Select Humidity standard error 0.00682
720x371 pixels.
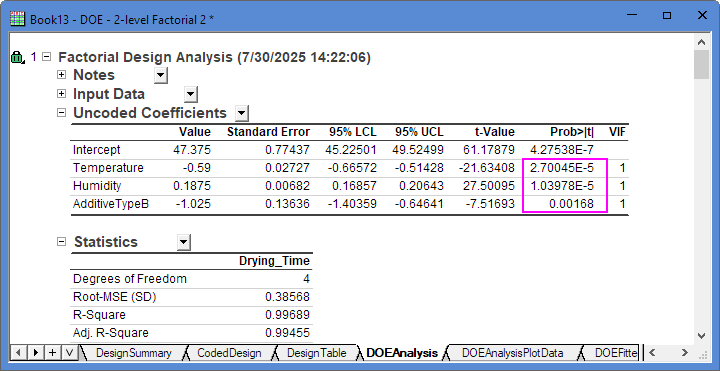coord(287,186)
